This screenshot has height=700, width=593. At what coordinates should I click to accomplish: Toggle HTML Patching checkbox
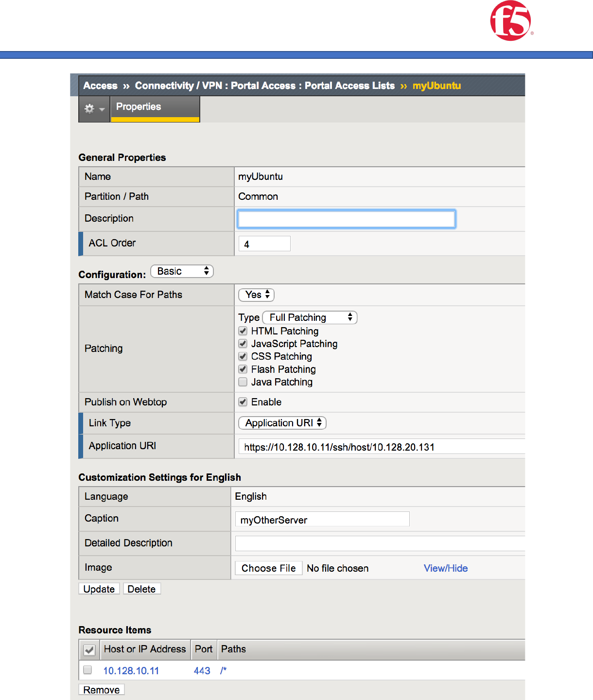(243, 331)
